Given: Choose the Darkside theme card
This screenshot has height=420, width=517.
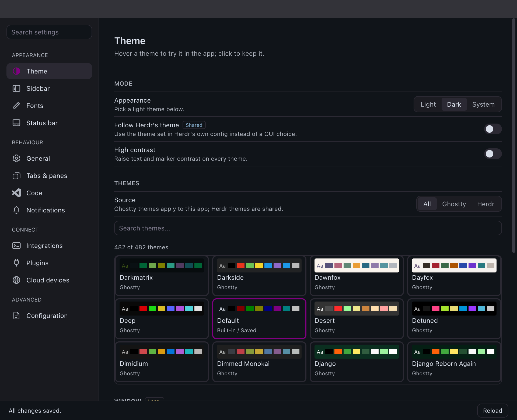Looking at the screenshot, I should tap(259, 276).
